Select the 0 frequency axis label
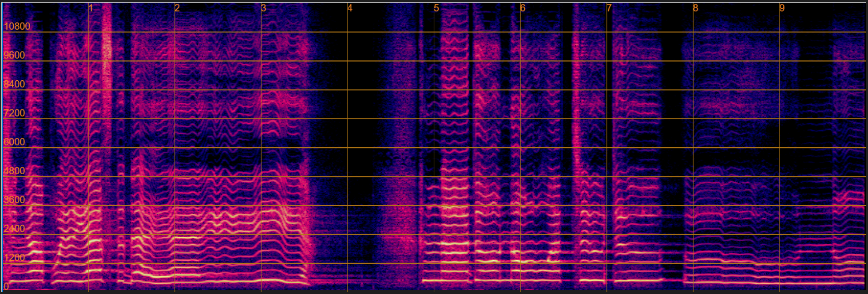The width and height of the screenshot is (868, 294). (6, 286)
